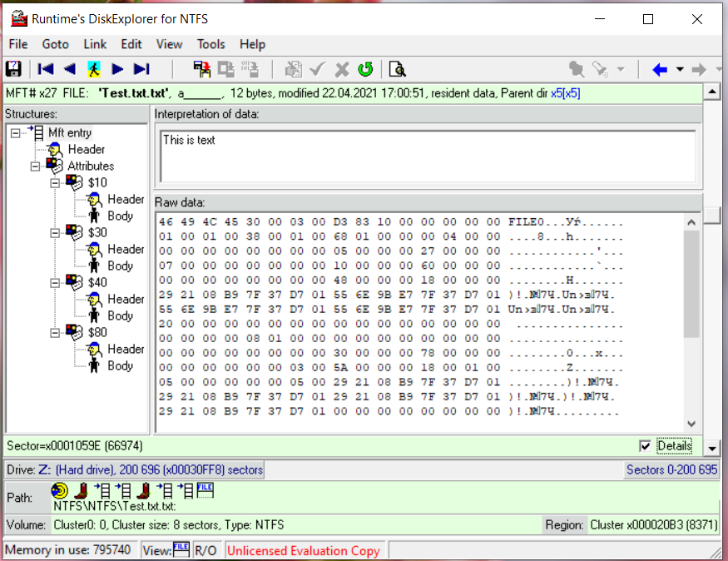Collapse the Mft entry tree node
The width and height of the screenshot is (728, 561).
click(15, 133)
